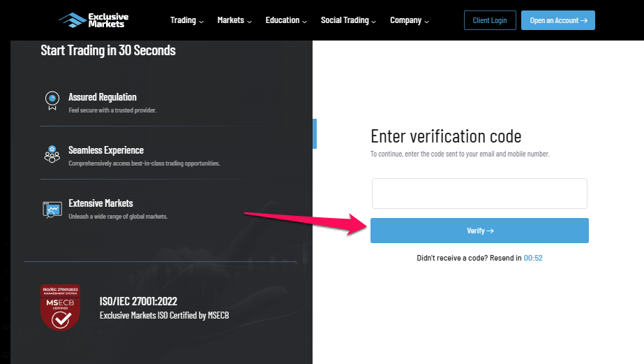The height and width of the screenshot is (364, 644).
Task: Click 'Comprehensively access best-in-class trading opportunities.' text
Action: (144, 163)
